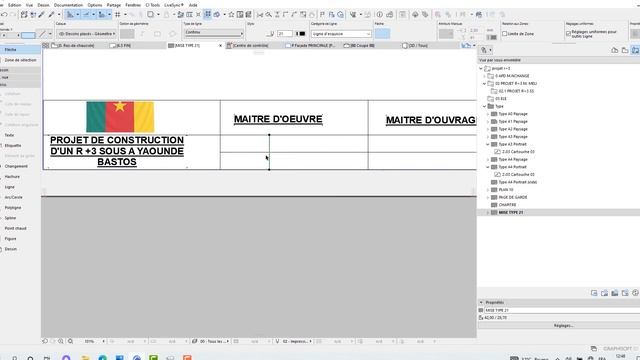This screenshot has height=360, width=640.
Task: Select the Figure tool in toolbox
Action: [x=11, y=239]
